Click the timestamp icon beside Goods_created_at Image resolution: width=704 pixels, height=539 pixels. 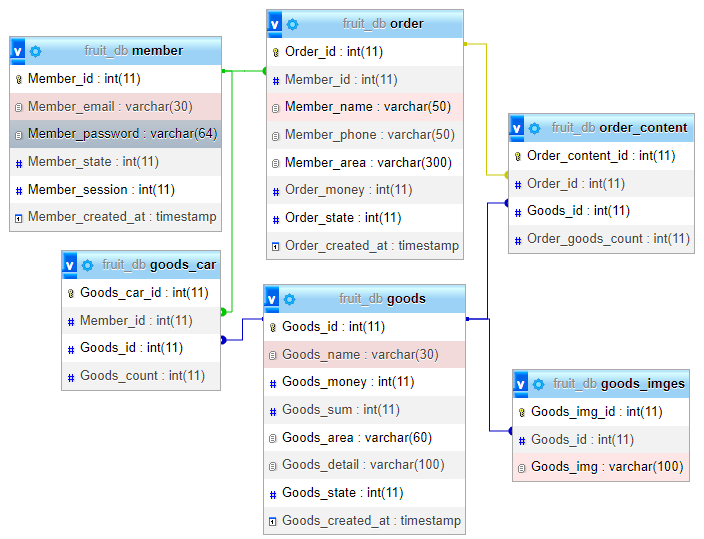pyautogui.click(x=273, y=521)
